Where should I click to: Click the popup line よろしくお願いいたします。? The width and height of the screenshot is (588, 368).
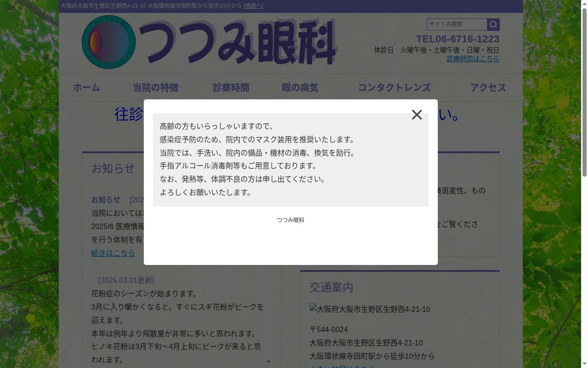click(x=207, y=192)
